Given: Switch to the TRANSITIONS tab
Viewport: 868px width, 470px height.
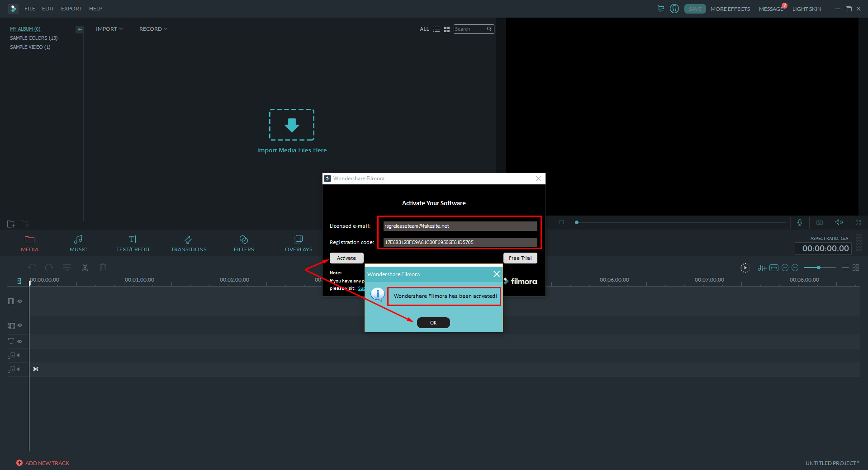Looking at the screenshot, I should (x=189, y=244).
